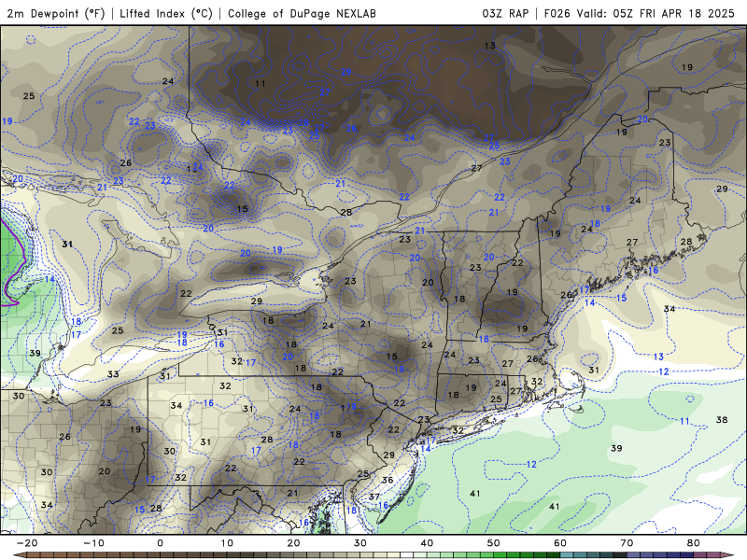Click the blue "29" lifted index contour label
Viewport: 747px width, 560px height.
(345, 72)
